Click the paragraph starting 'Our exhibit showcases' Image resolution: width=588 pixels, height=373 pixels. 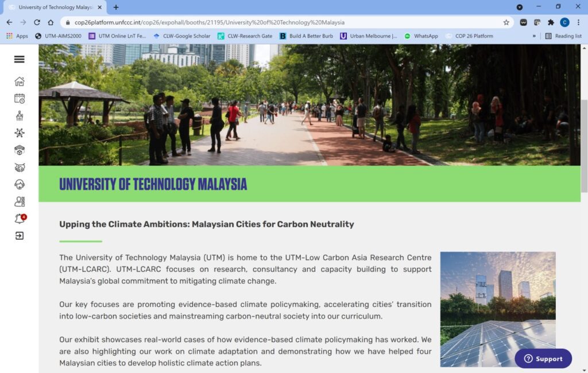(245, 351)
